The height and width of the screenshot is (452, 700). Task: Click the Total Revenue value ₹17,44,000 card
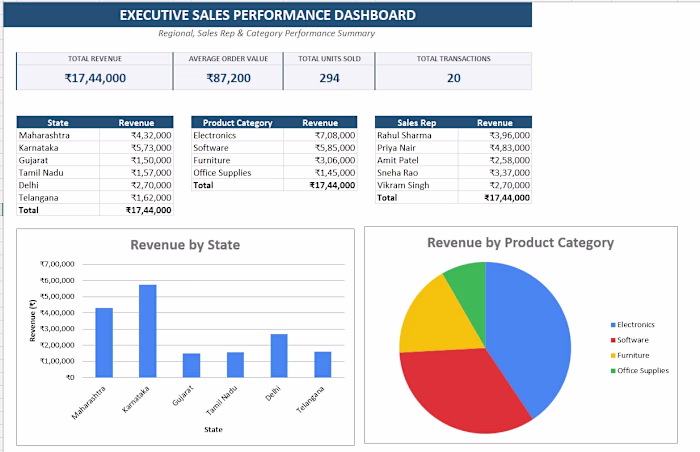95,78
